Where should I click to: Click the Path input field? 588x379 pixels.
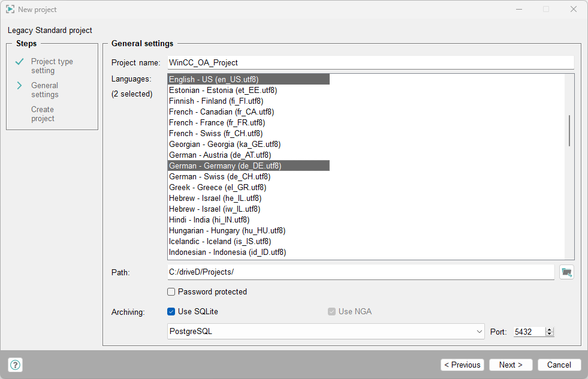click(360, 272)
